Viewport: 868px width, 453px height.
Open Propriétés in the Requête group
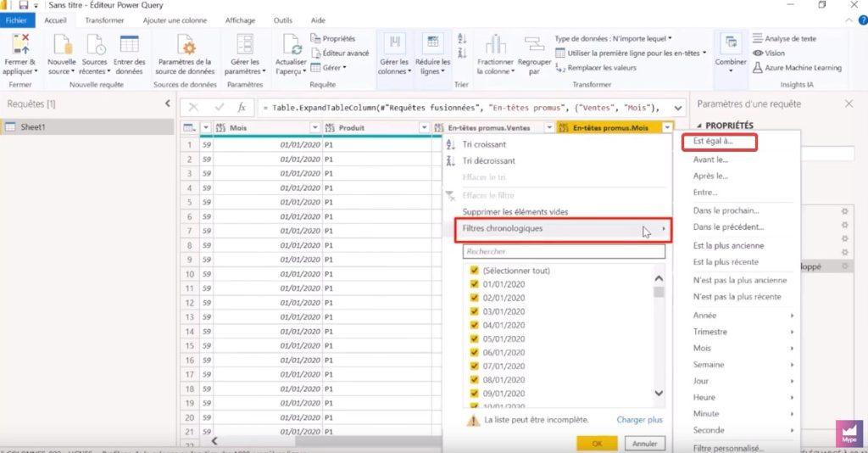332,38
